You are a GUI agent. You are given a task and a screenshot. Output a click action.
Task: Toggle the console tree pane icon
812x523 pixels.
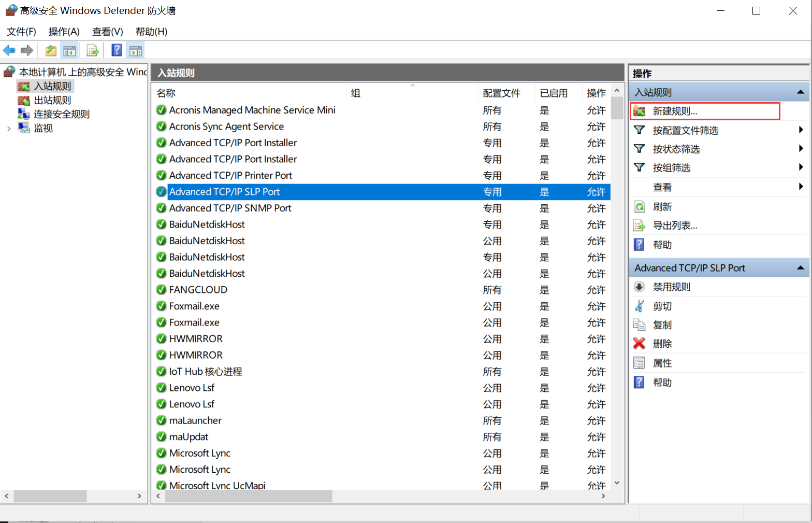tap(69, 50)
